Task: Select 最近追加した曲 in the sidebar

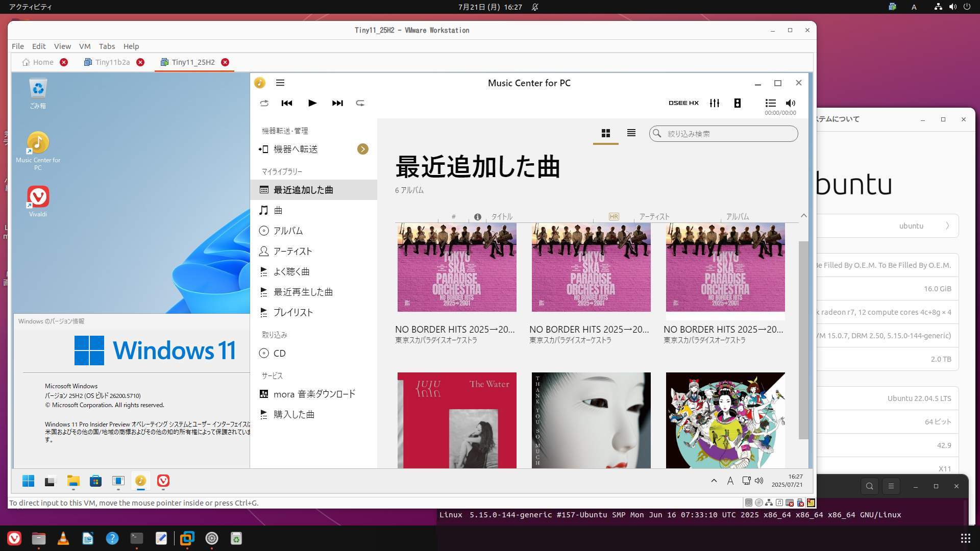Action: click(x=313, y=190)
